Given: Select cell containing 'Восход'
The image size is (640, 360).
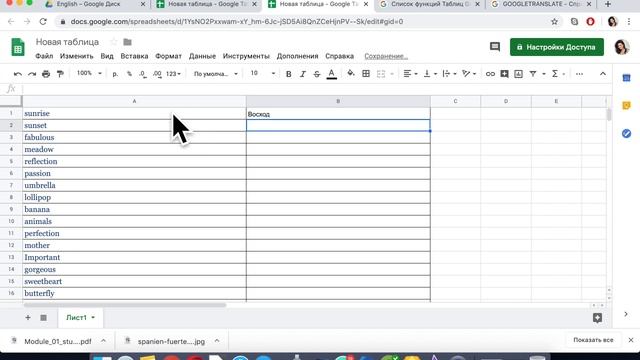Looking at the screenshot, I should coord(338,114).
